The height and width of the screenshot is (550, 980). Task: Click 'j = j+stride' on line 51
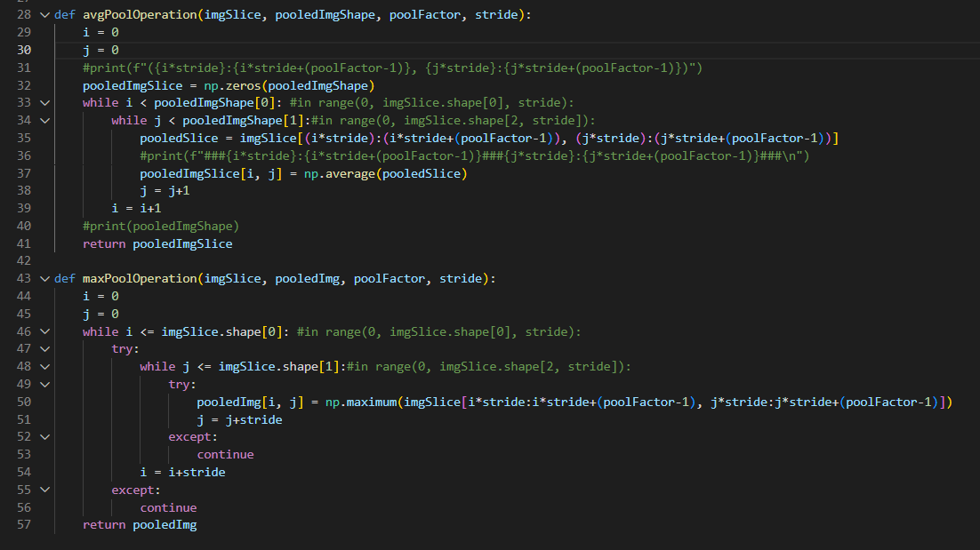click(x=239, y=419)
